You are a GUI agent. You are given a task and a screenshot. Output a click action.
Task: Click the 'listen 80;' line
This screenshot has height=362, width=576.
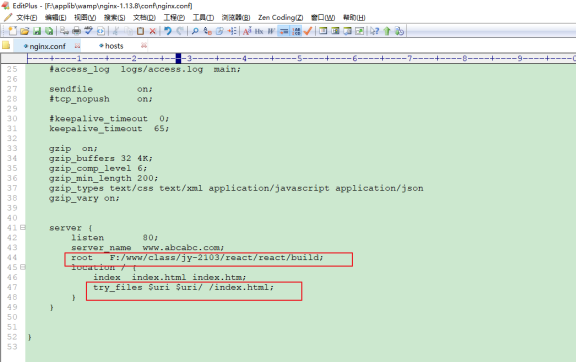[115, 237]
